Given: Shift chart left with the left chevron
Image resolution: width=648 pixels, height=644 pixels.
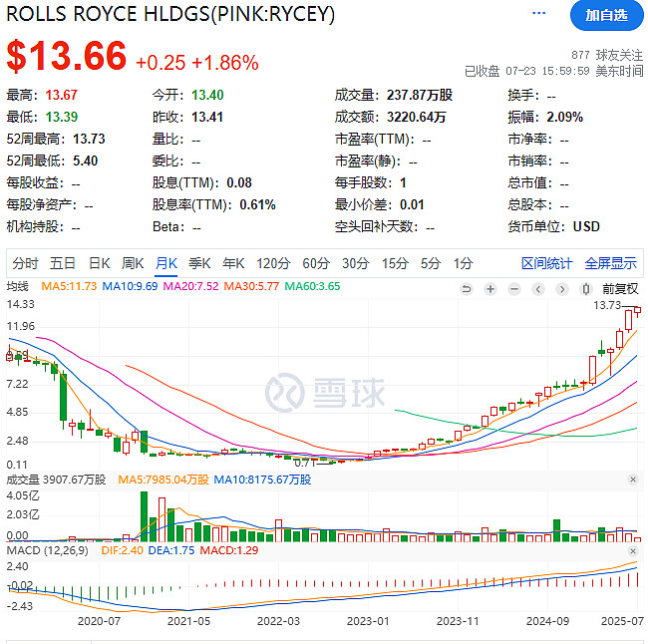Looking at the screenshot, I should [538, 289].
